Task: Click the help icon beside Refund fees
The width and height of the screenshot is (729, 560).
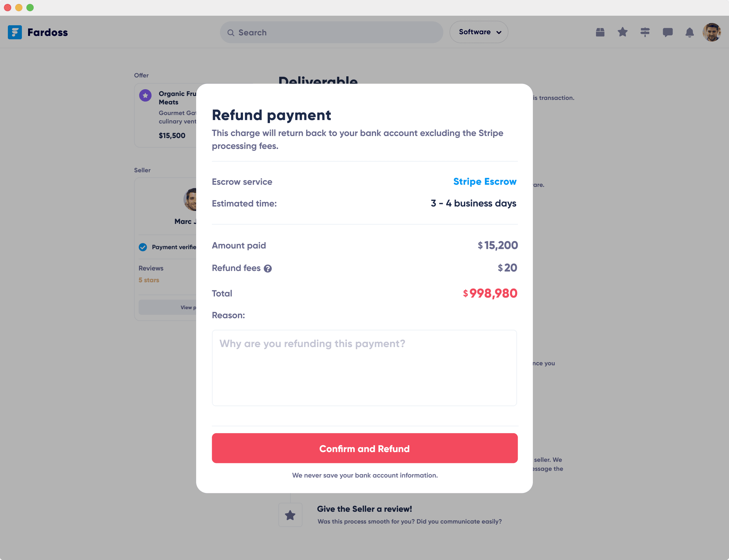Action: click(268, 268)
